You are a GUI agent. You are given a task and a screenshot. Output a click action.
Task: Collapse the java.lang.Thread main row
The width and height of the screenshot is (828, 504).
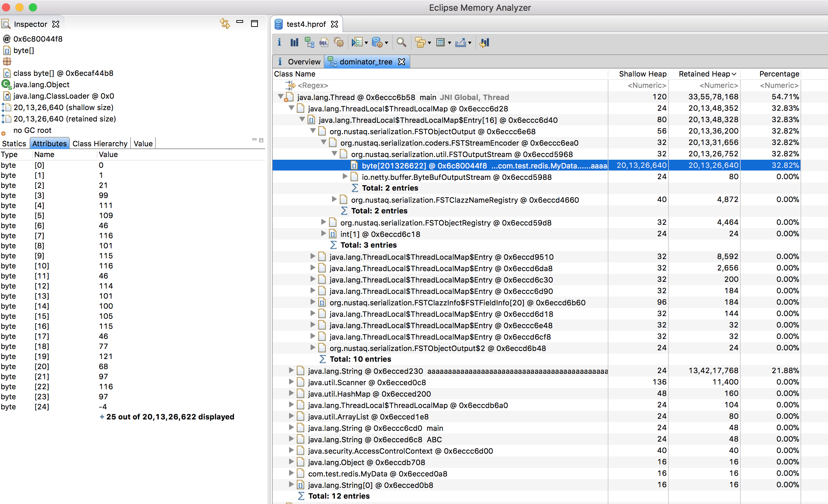pyautogui.click(x=281, y=97)
